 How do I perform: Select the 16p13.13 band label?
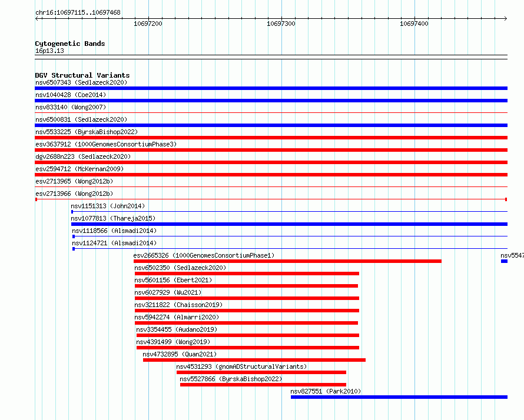[49, 51]
